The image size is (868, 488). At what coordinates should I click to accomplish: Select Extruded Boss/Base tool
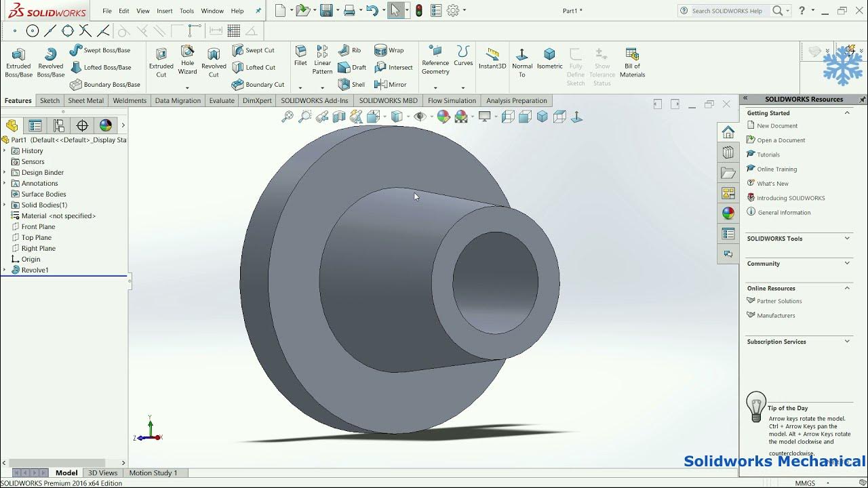[19, 62]
